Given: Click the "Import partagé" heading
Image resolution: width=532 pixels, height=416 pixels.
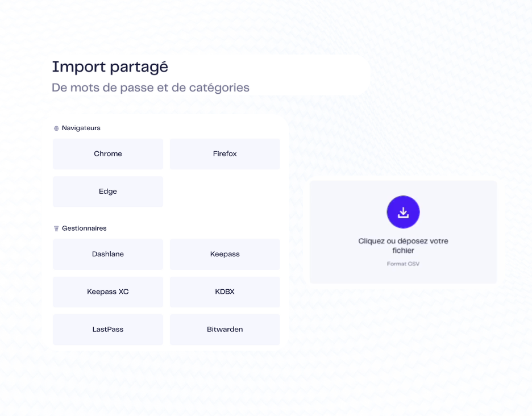Looking at the screenshot, I should pyautogui.click(x=110, y=67).
